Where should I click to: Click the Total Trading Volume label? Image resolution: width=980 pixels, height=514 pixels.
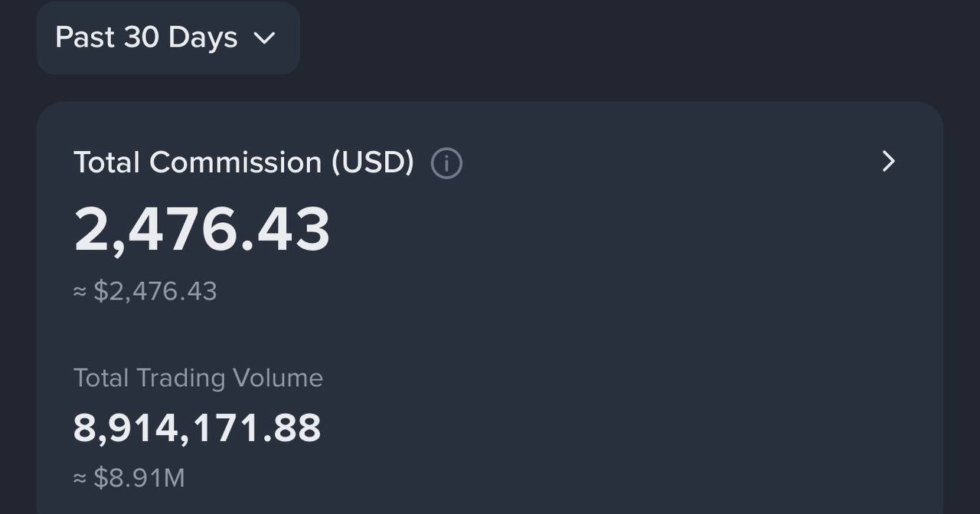[x=198, y=378]
